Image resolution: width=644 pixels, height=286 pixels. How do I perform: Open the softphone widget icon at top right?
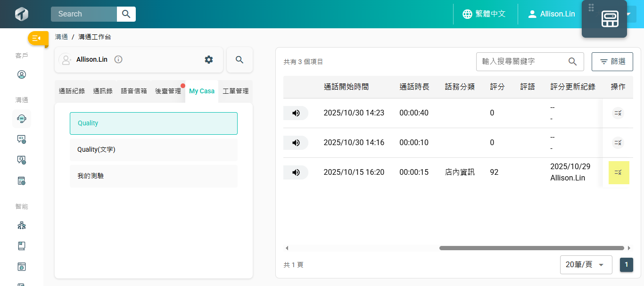[610, 19]
